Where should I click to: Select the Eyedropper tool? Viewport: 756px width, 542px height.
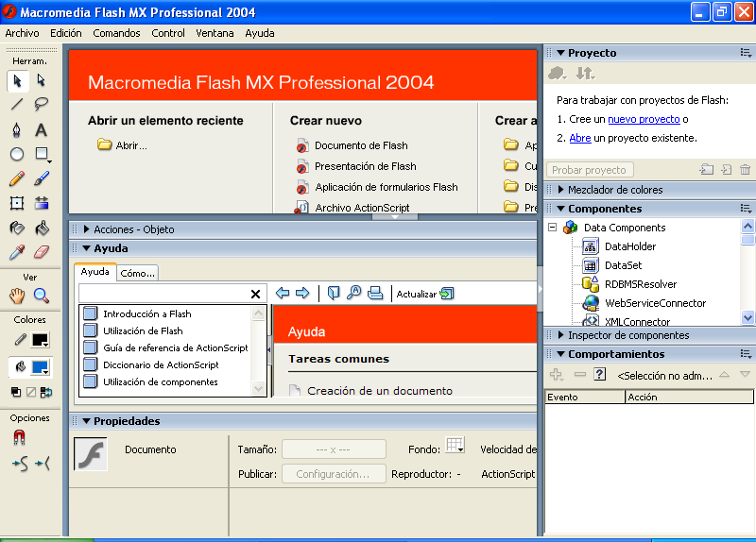point(17,252)
